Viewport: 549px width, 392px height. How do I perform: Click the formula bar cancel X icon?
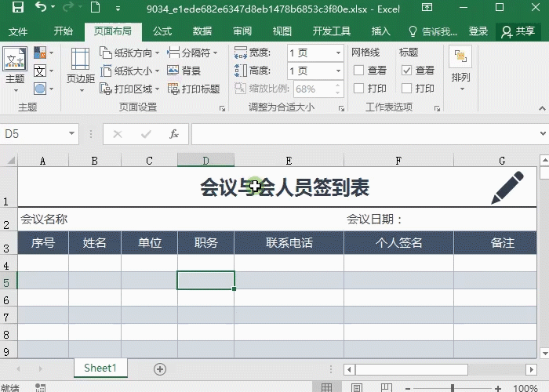[x=118, y=134]
